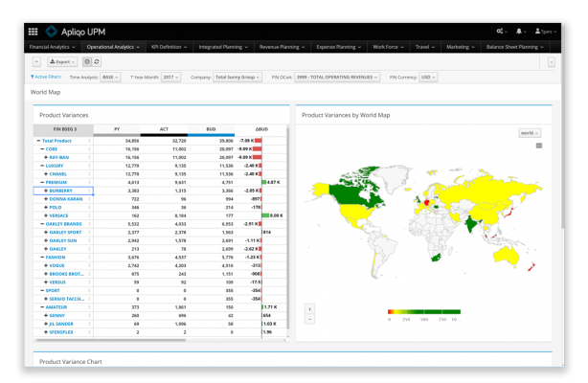Open FIN OCoA Total Operating Revenues dropdown

tap(337, 78)
